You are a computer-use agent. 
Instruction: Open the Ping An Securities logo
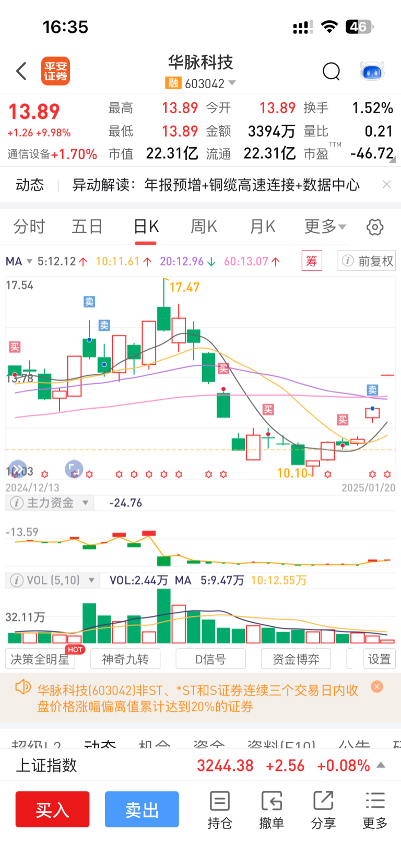[x=55, y=71]
